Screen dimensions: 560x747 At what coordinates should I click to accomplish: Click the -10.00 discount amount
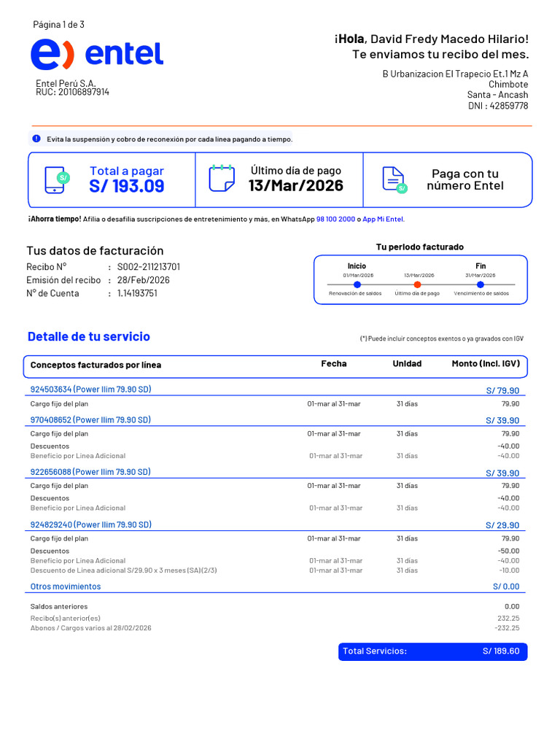[509, 570]
